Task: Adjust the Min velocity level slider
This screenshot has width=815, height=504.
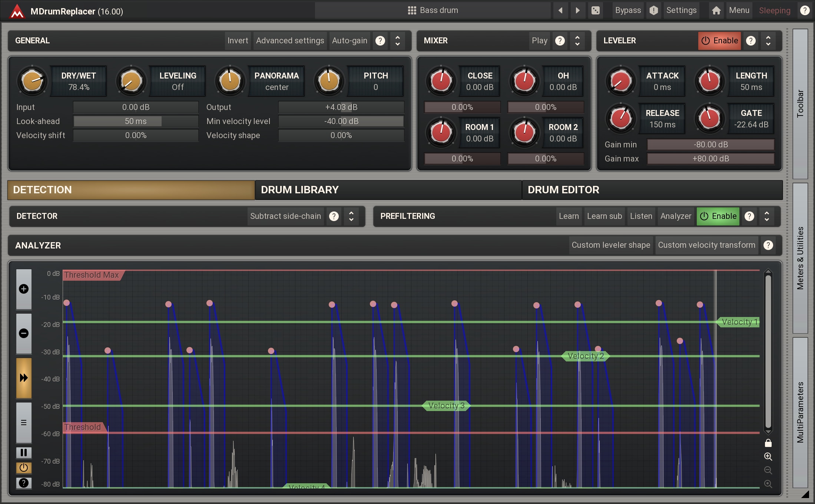Action: point(341,121)
